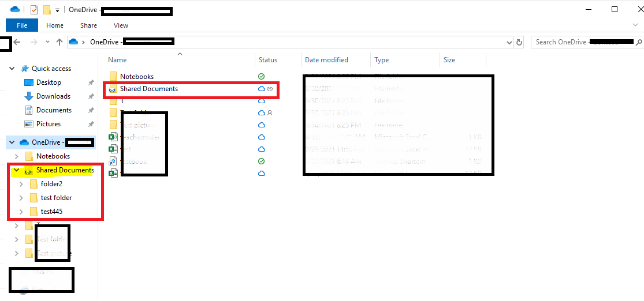
Task: Click the pin icon next to Desktop
Action: [x=91, y=82]
